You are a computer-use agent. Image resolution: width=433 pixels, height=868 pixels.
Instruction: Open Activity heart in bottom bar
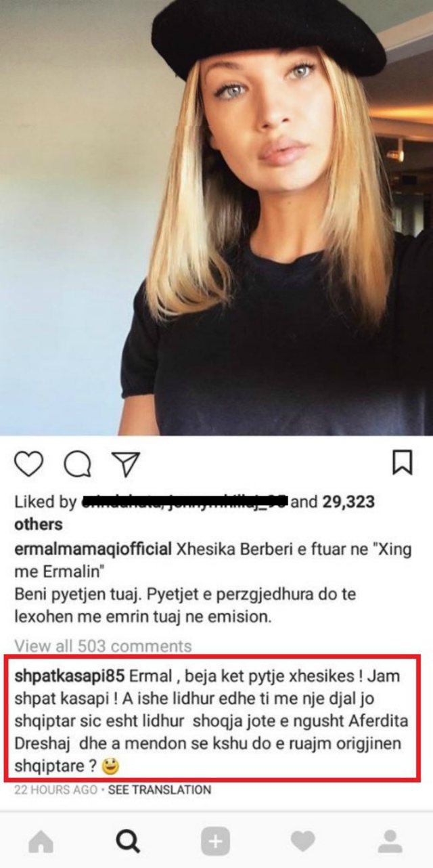coord(303,842)
